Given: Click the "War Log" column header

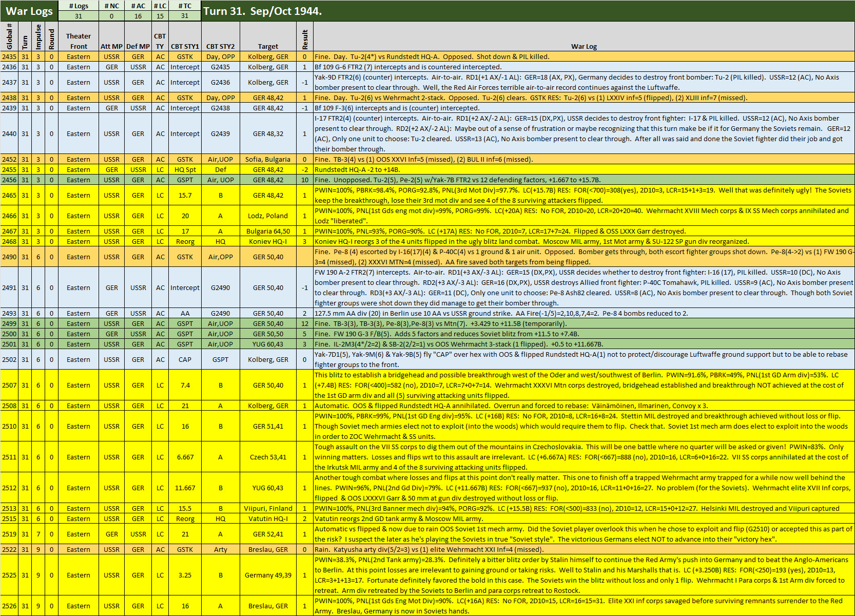Looking at the screenshot, I should coord(584,46).
